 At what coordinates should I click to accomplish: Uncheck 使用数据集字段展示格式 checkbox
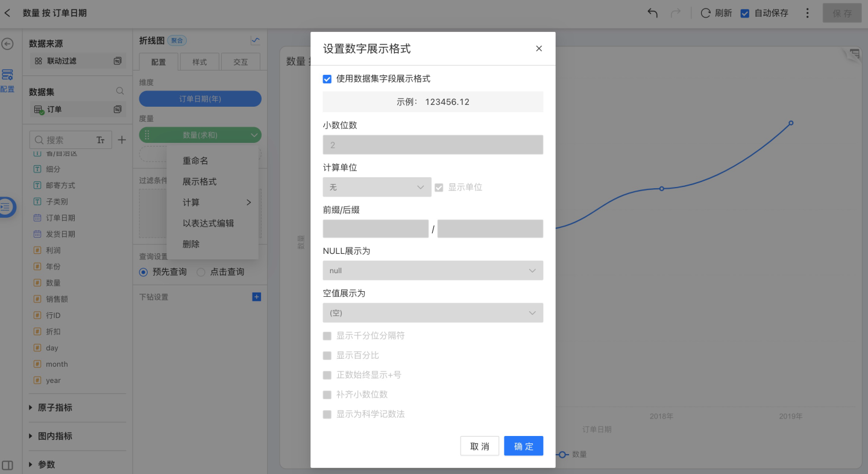click(x=327, y=79)
